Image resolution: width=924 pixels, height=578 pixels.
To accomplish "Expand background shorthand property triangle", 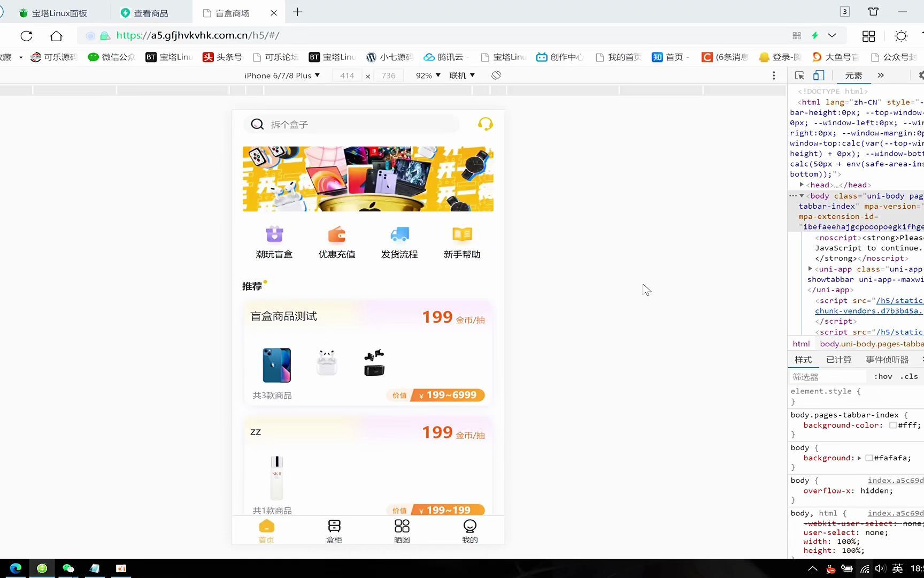I will coord(859,458).
